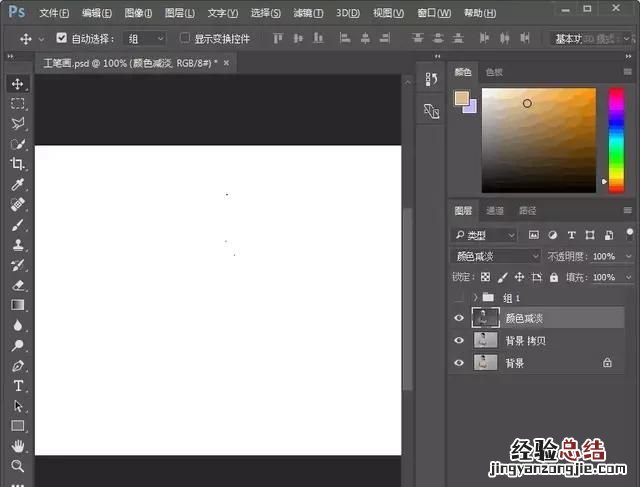Viewport: 640px width, 487px height.
Task: Select the Eyedropper tool
Action: (x=18, y=185)
